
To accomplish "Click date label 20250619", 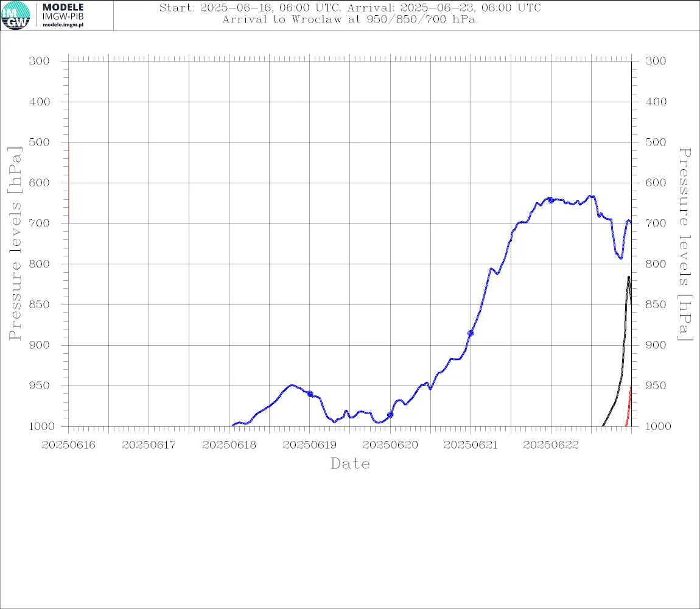I will 309,445.
